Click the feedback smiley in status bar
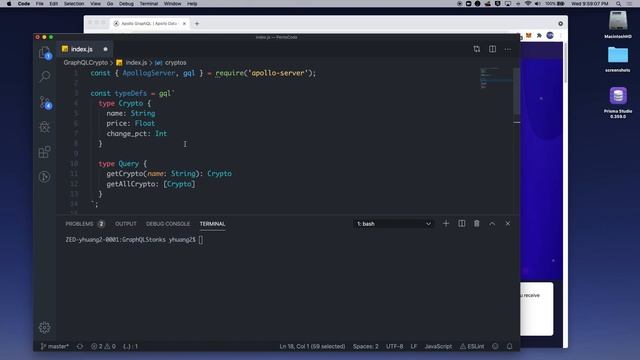 [x=495, y=346]
